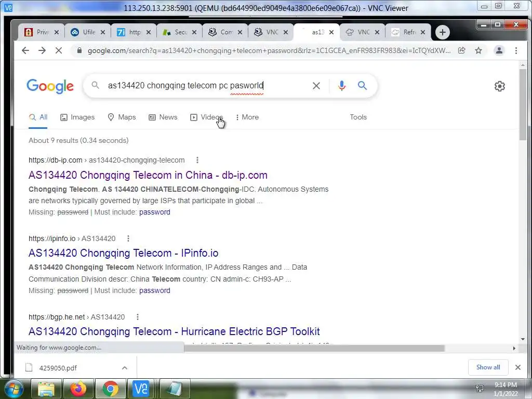The width and height of the screenshot is (532, 399).
Task: Select the News search tab
Action: (x=163, y=117)
